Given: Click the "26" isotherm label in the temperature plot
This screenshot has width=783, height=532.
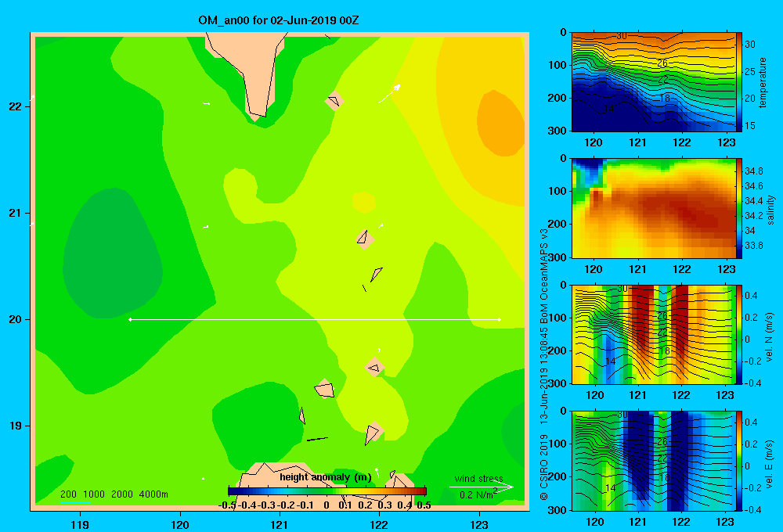Looking at the screenshot, I should click(662, 63).
